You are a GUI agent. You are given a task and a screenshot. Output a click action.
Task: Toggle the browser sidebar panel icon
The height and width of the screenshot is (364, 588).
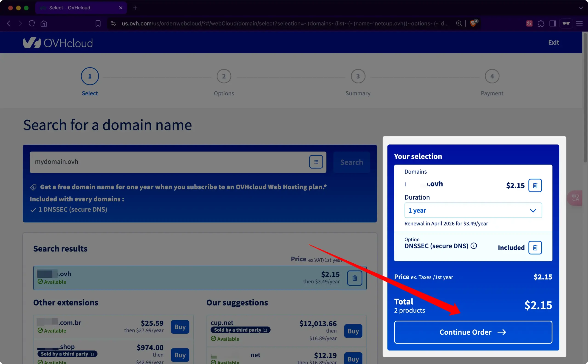tap(553, 23)
